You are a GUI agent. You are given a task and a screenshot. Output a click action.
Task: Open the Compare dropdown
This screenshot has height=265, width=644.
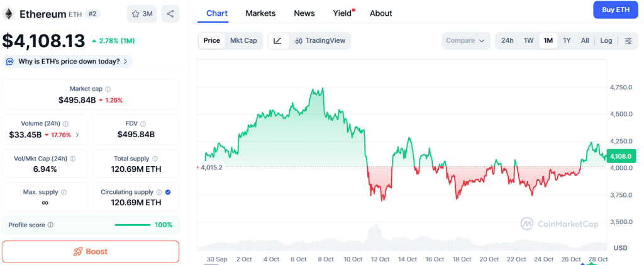[x=465, y=41]
